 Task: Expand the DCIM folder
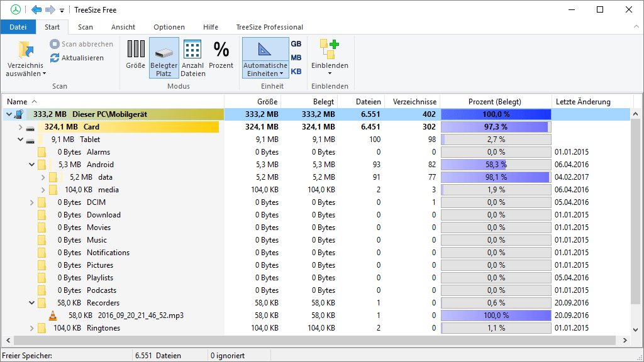(31, 202)
